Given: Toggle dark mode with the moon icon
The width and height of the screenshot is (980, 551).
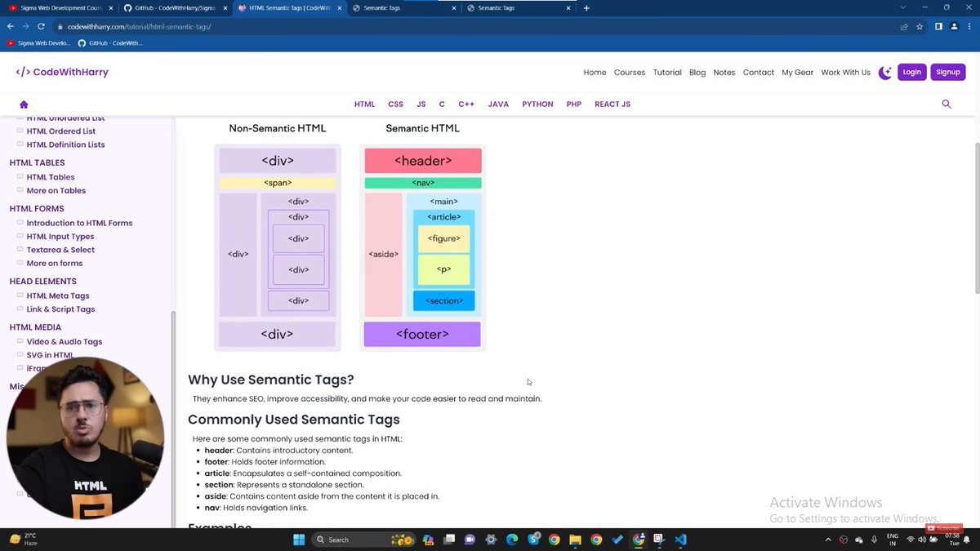Looking at the screenshot, I should [x=885, y=72].
